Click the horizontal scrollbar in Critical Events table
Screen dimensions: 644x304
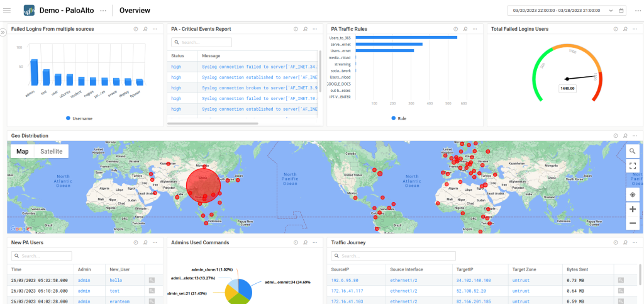(x=213, y=123)
